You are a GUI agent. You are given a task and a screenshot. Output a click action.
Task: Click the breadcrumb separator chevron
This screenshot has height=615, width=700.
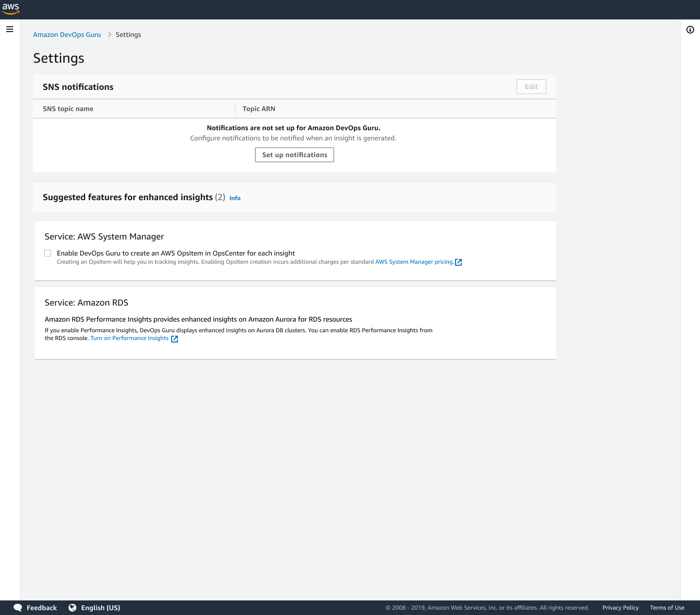pyautogui.click(x=109, y=34)
